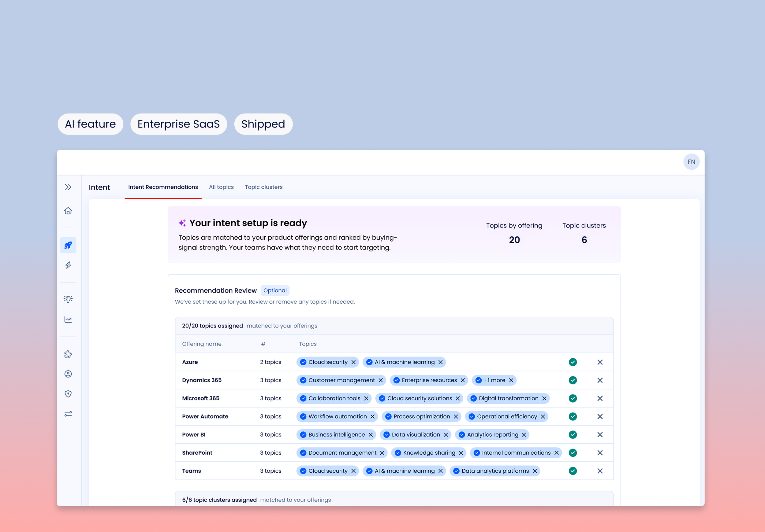This screenshot has height=532, width=765.
Task: Remove Cloud security solutions topic chip
Action: coord(458,398)
